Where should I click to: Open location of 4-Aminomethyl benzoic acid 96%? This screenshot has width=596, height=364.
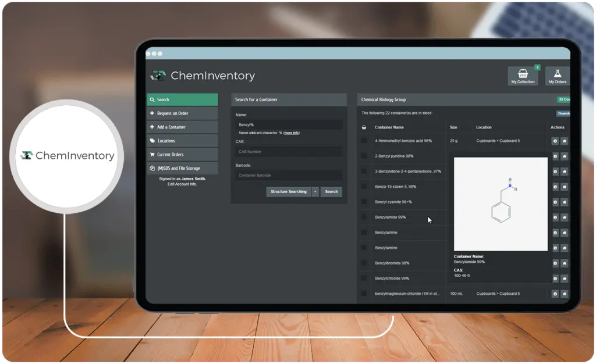tap(565, 141)
